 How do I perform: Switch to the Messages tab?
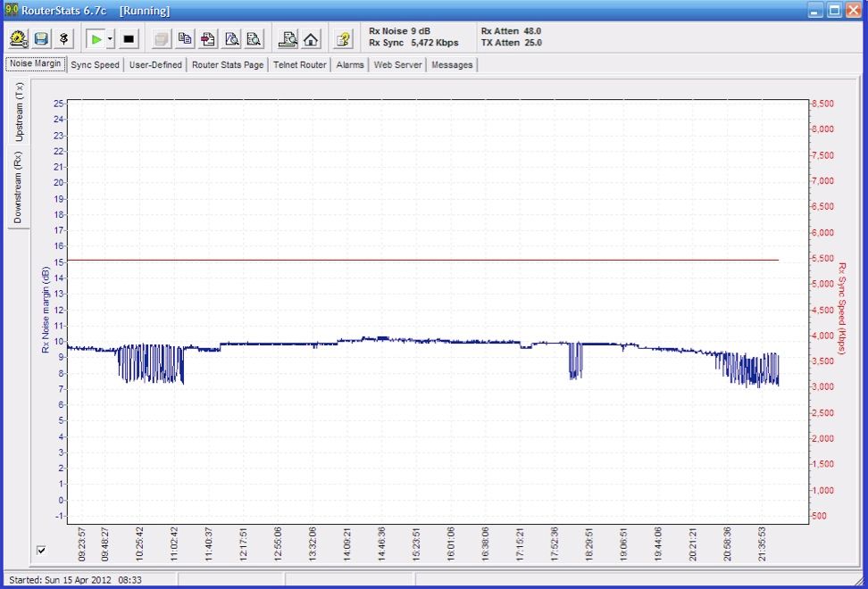452,65
